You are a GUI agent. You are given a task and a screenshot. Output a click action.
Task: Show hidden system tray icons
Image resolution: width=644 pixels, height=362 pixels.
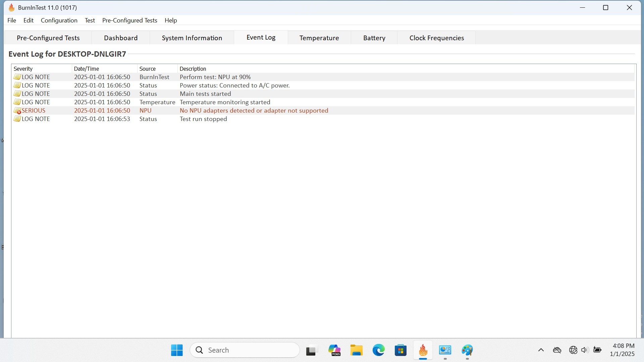[541, 350]
